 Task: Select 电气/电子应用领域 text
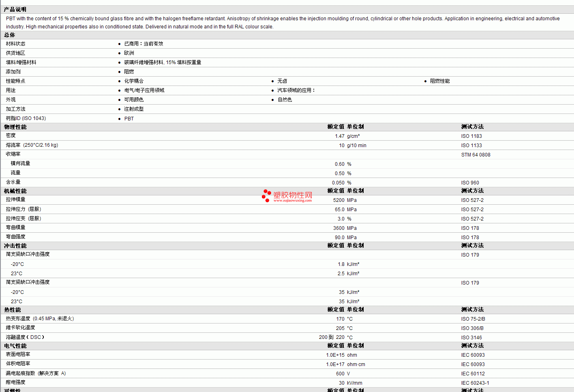point(144,90)
